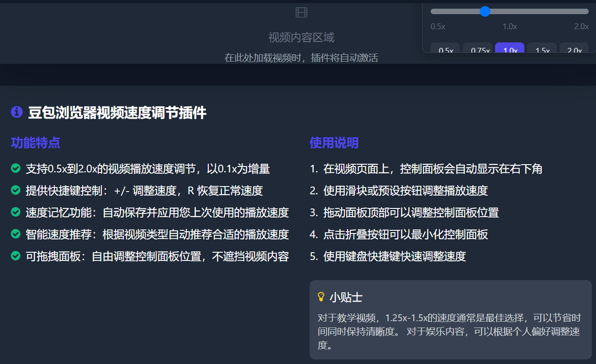Select the 0.5x speed preset button
Viewport: 596px width, 364px height.
point(446,48)
